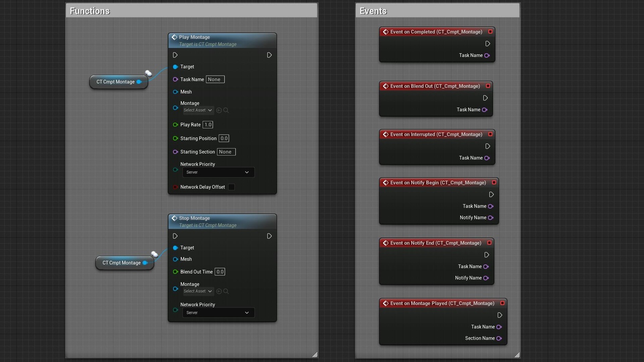Image resolution: width=644 pixels, height=362 pixels.
Task: Select the Functions comment box header
Action: [x=191, y=11]
